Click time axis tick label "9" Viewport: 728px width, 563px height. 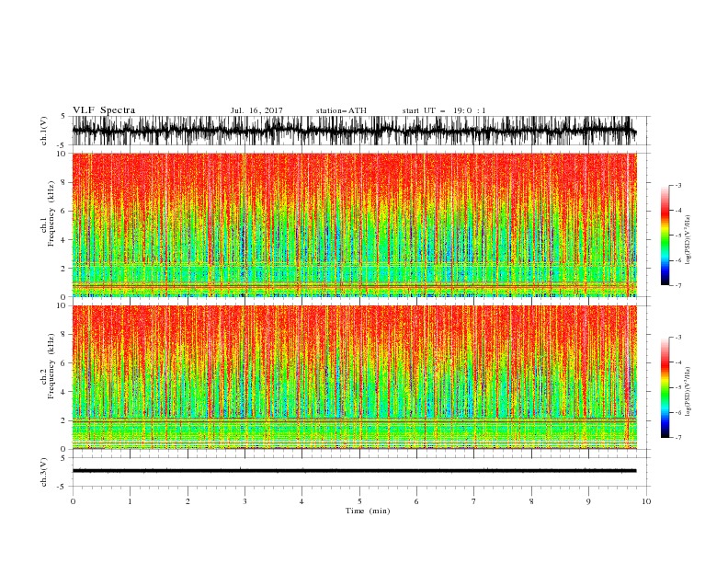pos(588,501)
